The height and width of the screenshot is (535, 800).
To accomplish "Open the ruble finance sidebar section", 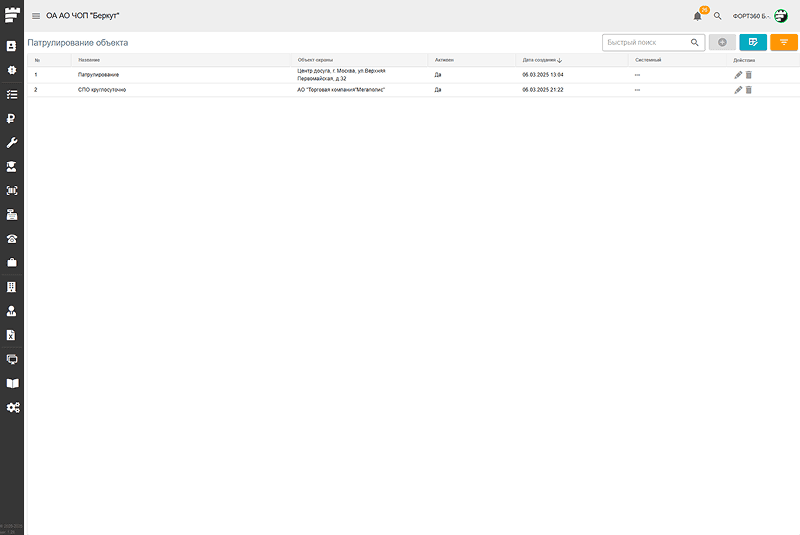I will pos(11,118).
